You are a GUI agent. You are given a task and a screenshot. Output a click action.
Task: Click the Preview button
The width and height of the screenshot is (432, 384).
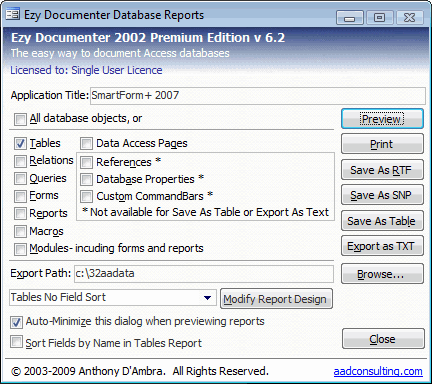[x=382, y=119]
